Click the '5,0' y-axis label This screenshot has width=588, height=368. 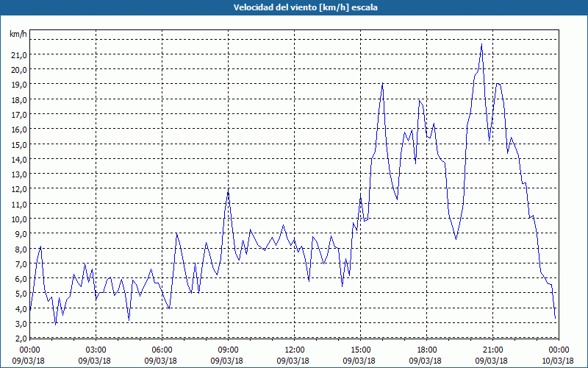[x=21, y=294]
